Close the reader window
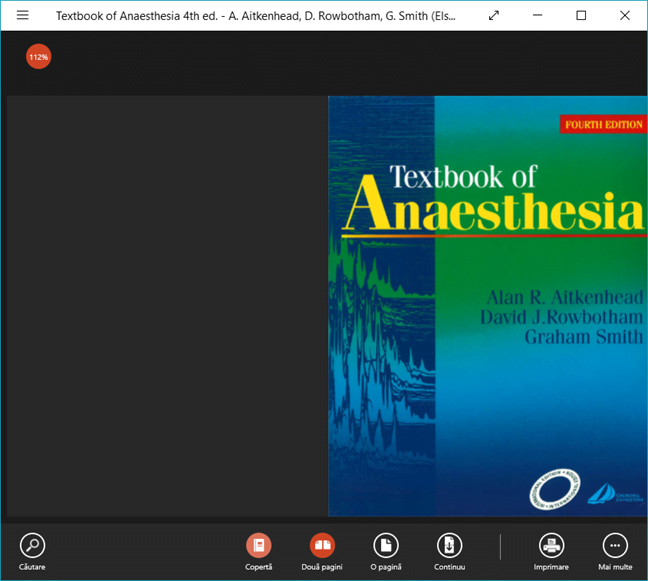Screen dimensions: 648x581 pyautogui.click(x=625, y=15)
